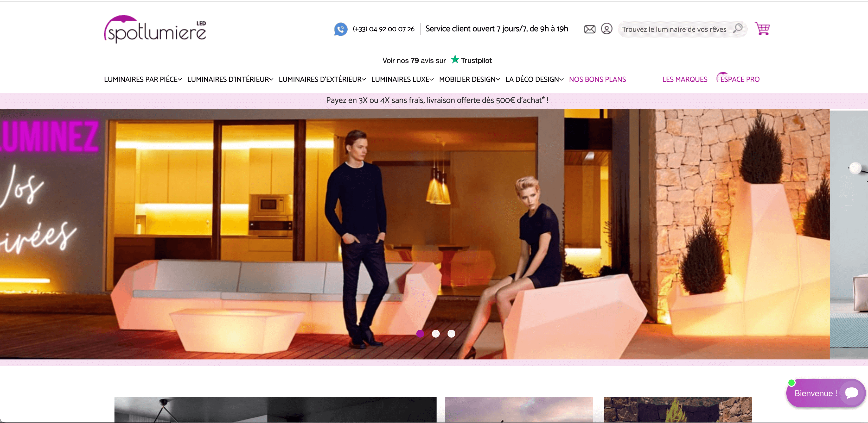The width and height of the screenshot is (868, 423).
Task: Expand Mobilier Design dropdown
Action: 469,79
